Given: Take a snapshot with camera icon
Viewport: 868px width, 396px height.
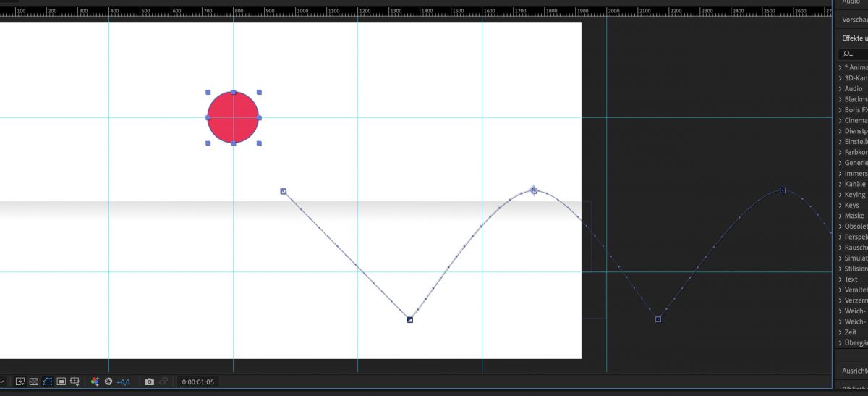Looking at the screenshot, I should (x=149, y=382).
